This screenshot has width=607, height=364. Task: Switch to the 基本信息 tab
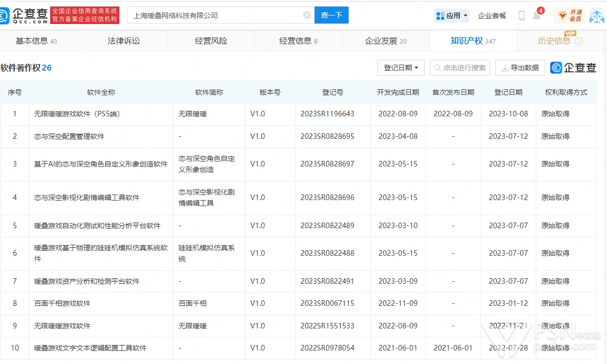[x=37, y=41]
